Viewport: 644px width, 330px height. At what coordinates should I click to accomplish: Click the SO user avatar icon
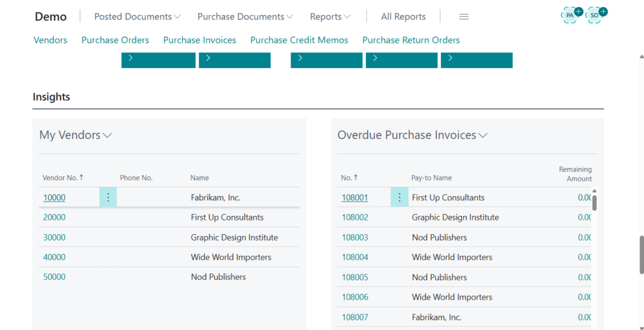click(x=594, y=15)
